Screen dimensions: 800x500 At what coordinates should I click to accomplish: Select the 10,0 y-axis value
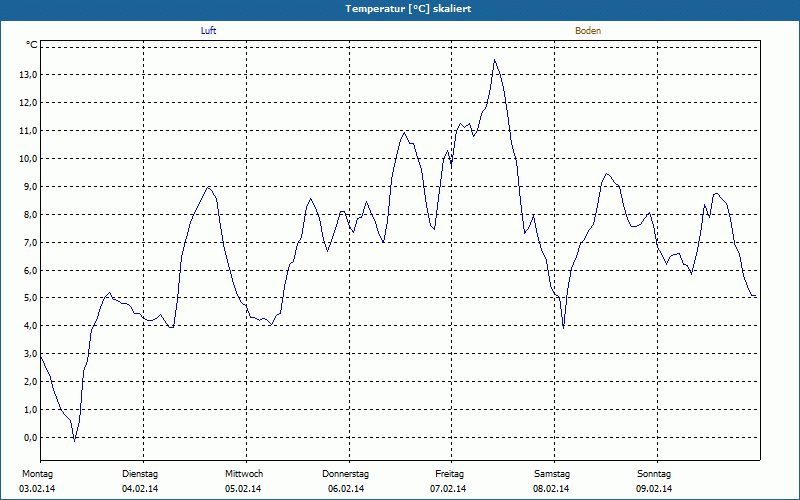pos(28,159)
